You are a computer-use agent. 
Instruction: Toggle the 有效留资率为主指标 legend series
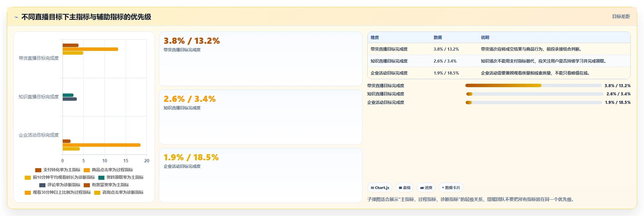(x=106, y=185)
